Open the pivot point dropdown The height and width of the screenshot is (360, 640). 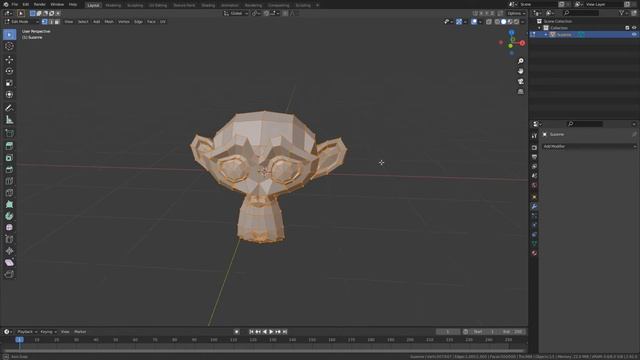[256, 13]
